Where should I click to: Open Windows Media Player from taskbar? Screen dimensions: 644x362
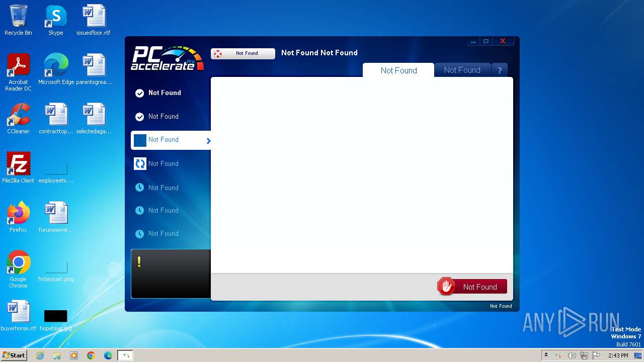[74, 355]
